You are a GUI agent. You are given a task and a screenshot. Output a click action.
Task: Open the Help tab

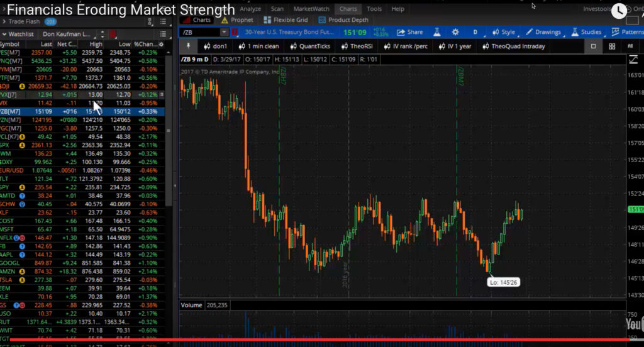click(x=397, y=9)
